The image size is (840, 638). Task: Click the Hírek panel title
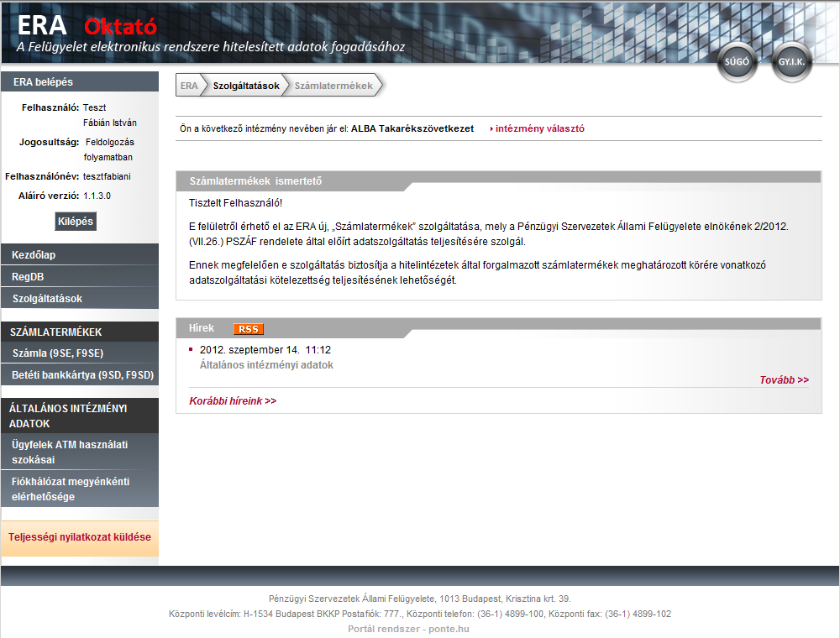click(202, 328)
